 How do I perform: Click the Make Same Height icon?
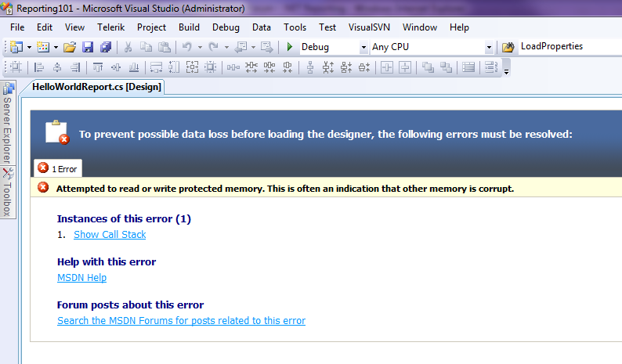(x=174, y=67)
